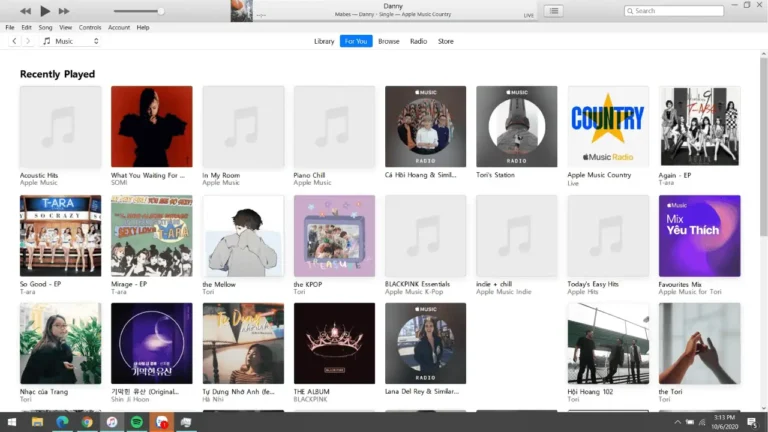Open the Controls menu

coord(90,27)
